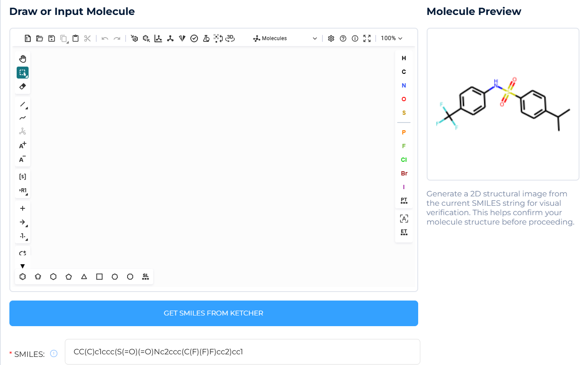
Task: Open a molecule file using the folder icon
Action: point(39,38)
